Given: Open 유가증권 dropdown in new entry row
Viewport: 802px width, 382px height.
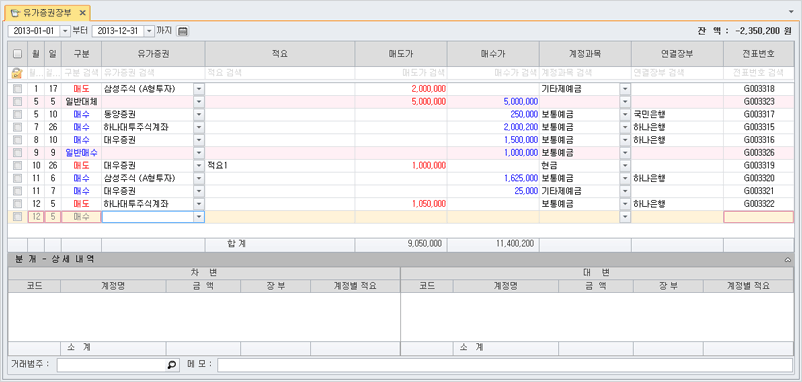Looking at the screenshot, I should tap(199, 217).
